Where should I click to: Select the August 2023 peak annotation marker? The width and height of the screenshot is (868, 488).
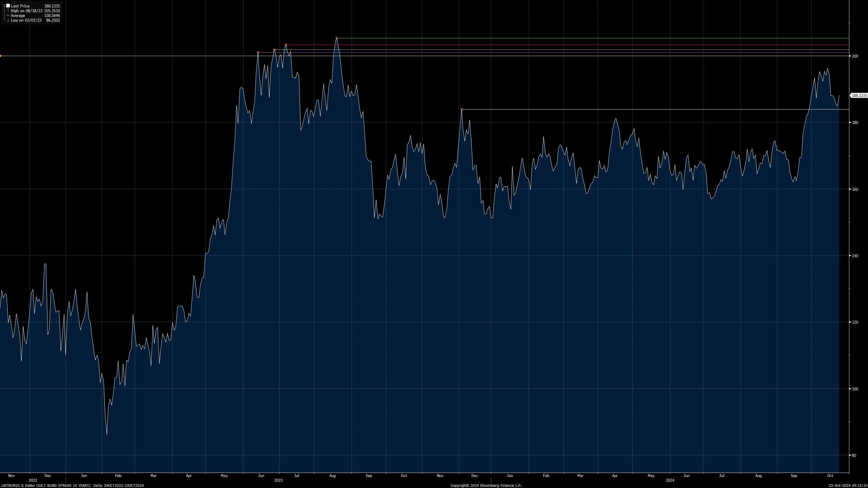coord(337,38)
